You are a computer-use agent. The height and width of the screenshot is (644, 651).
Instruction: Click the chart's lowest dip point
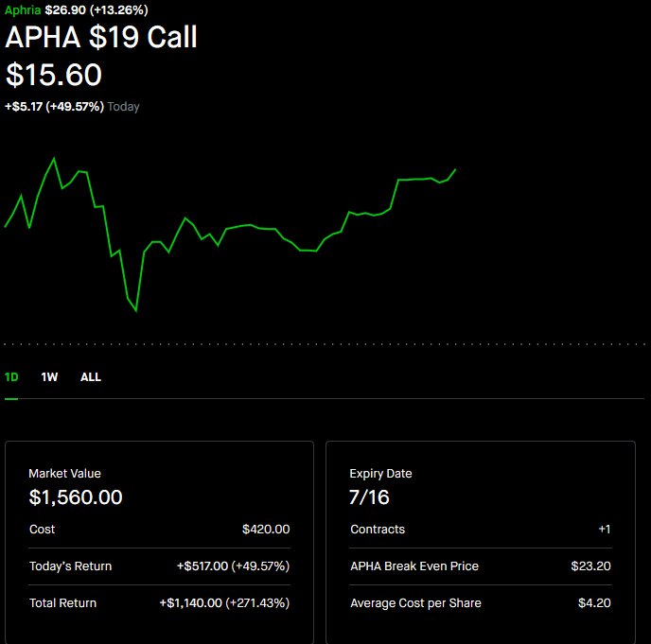coord(136,309)
